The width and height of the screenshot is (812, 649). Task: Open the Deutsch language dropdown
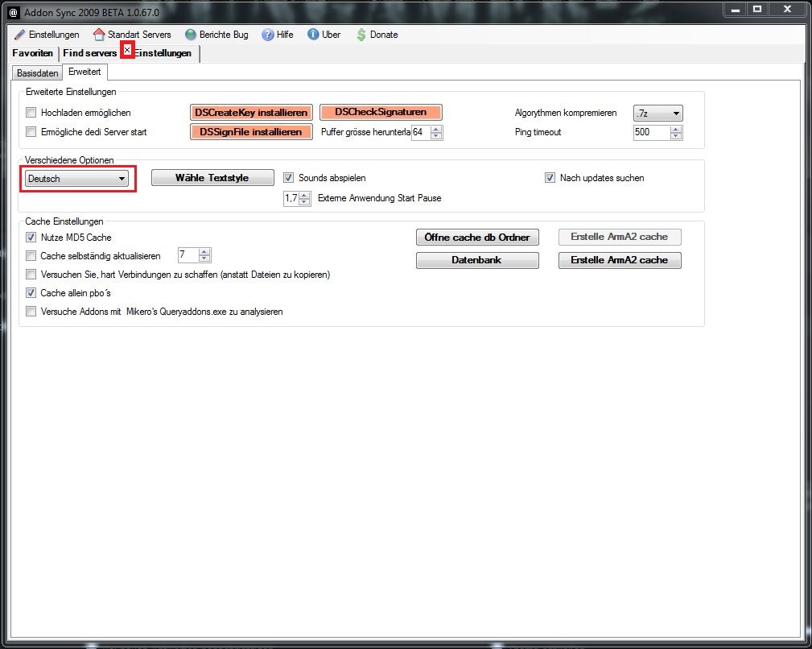click(x=77, y=179)
